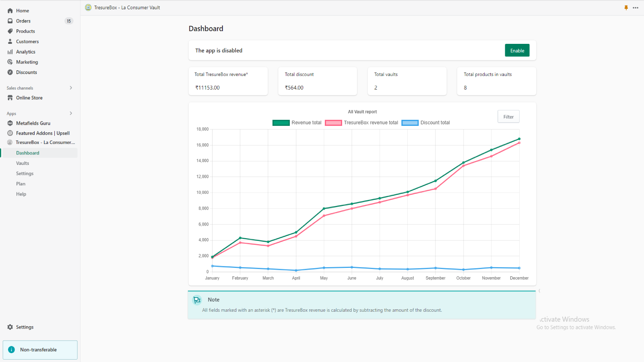Enable the app with Enable button
The height and width of the screenshot is (362, 644).
point(517,50)
